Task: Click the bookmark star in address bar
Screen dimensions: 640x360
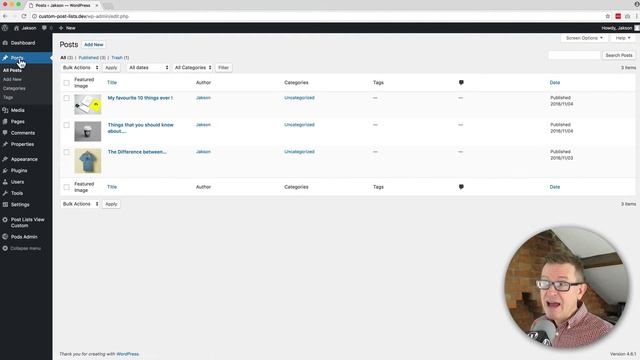Action: pyautogui.click(x=607, y=16)
